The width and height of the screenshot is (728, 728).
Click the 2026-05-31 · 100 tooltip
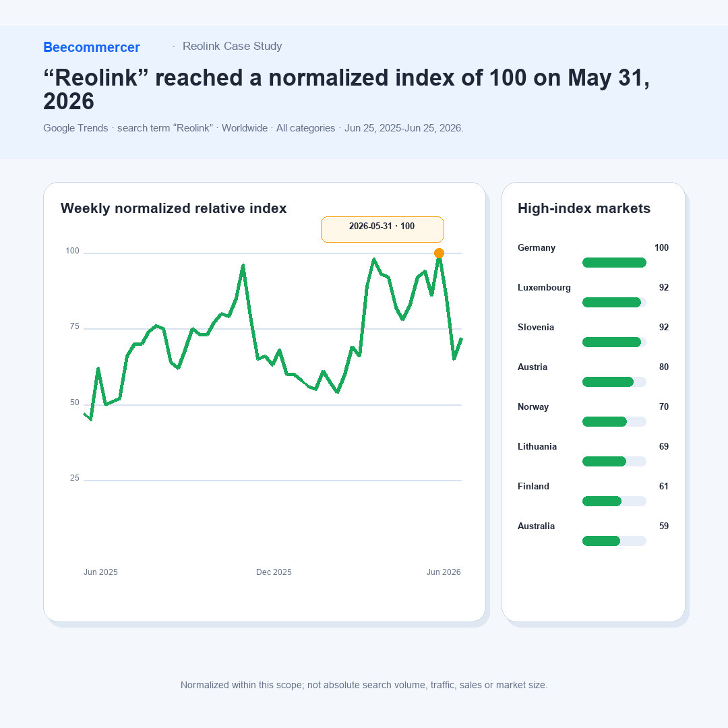382,229
